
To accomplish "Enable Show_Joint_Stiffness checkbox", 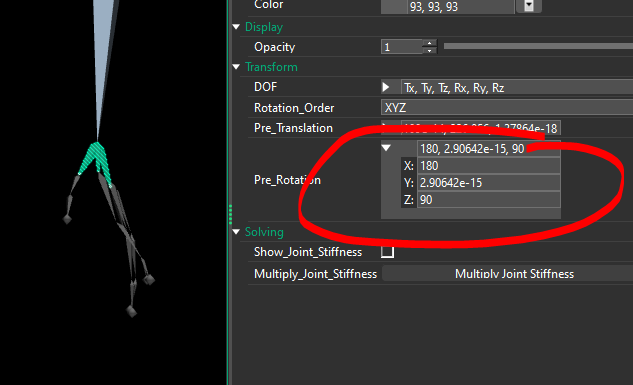I will tap(388, 252).
